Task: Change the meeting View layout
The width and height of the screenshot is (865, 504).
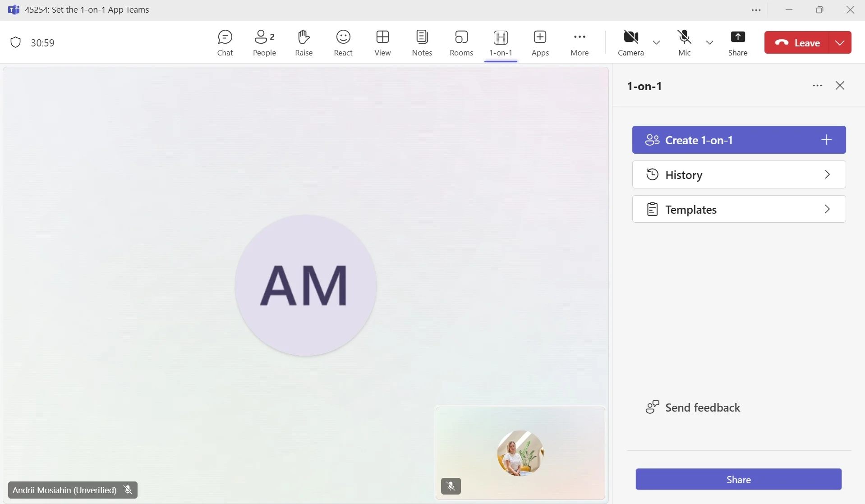Action: pyautogui.click(x=382, y=43)
